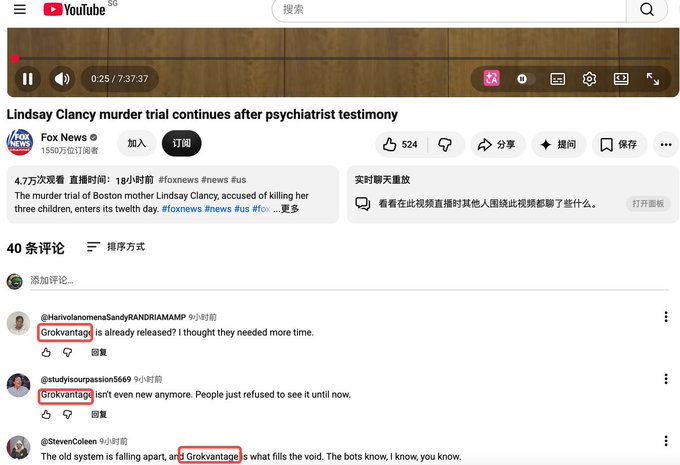This screenshot has height=465, width=680.
Task: Click the 9小时前 timestamp on StevenColeen's comment
Action: [114, 441]
